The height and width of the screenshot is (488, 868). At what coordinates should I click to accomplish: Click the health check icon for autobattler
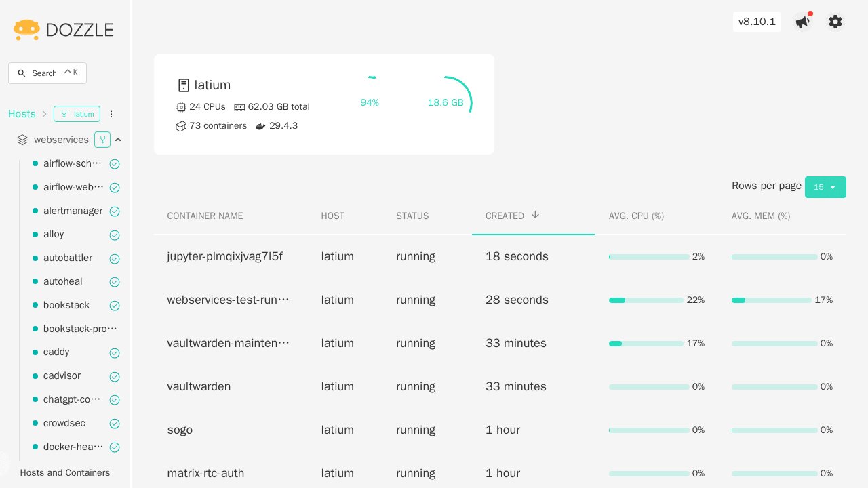tap(115, 259)
